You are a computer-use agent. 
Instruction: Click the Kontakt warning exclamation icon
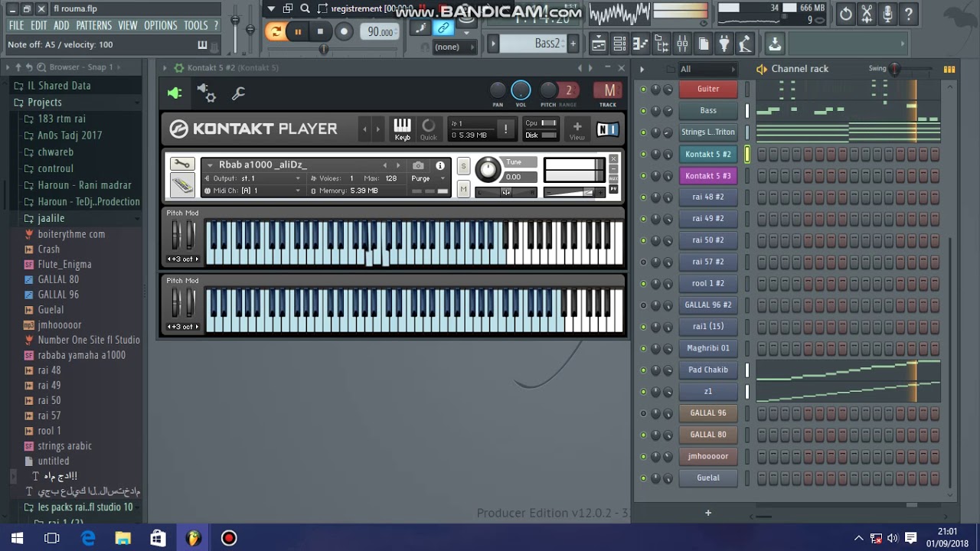point(505,129)
